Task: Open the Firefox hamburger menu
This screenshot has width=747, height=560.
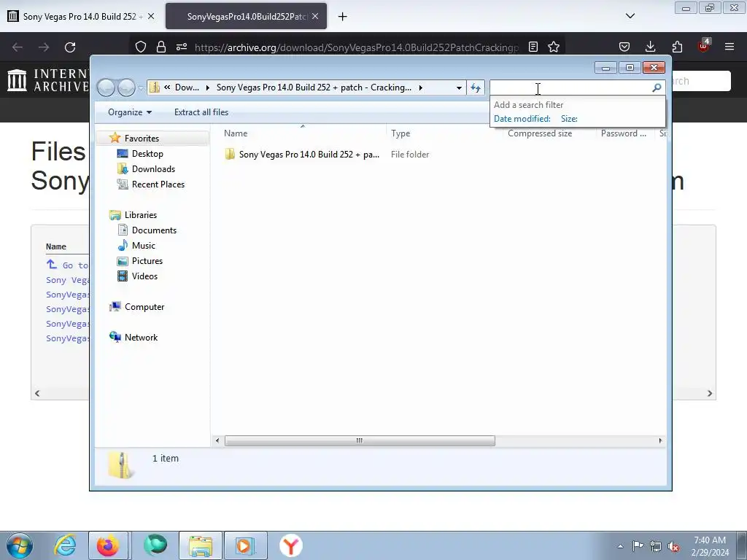Action: point(729,47)
